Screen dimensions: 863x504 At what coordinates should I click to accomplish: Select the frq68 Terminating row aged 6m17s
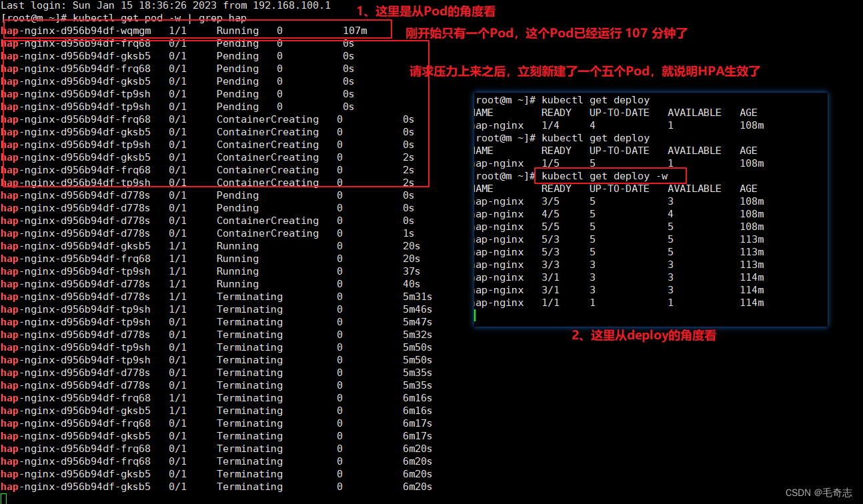point(216,423)
